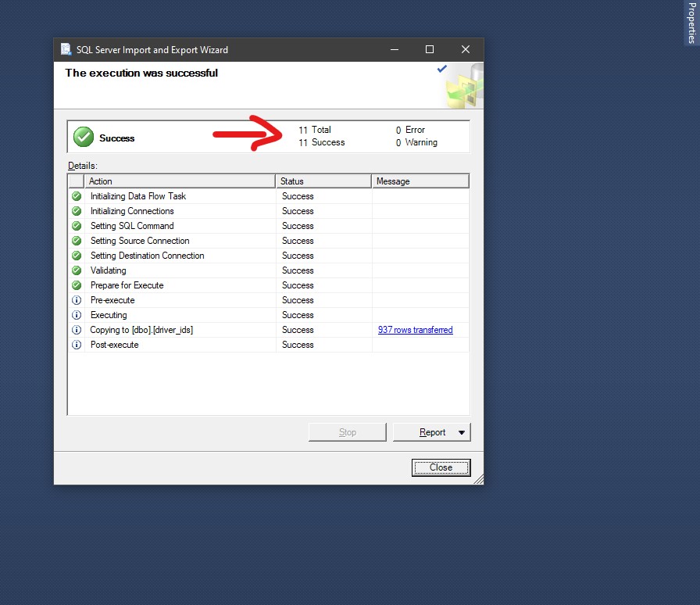Click the disabled Stop button

347,431
